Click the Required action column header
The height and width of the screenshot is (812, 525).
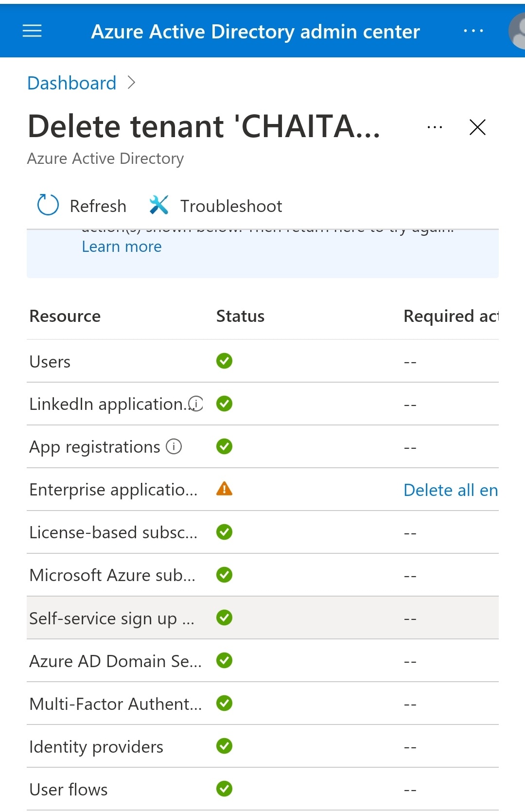point(451,316)
